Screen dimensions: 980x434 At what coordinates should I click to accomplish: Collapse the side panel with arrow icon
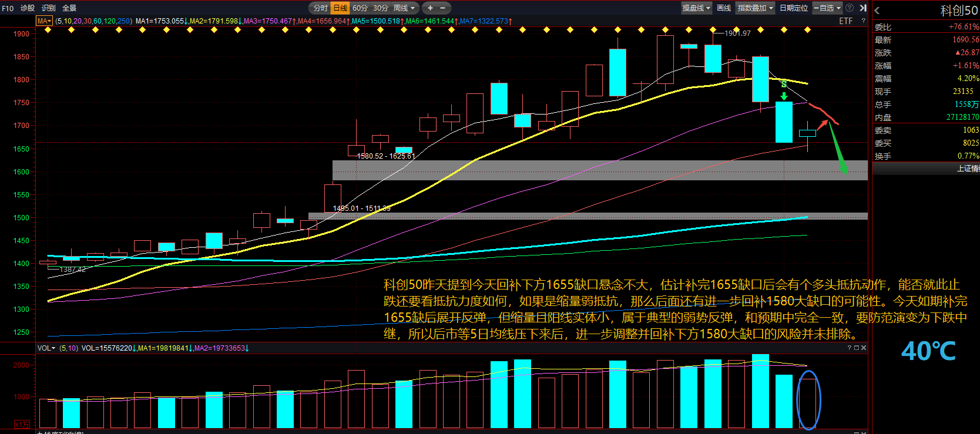(863, 8)
